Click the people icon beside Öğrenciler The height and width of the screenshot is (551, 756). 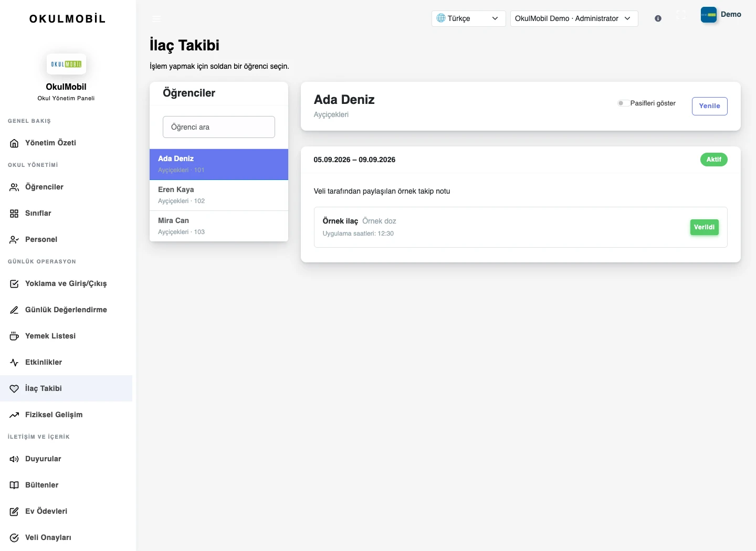tap(14, 187)
